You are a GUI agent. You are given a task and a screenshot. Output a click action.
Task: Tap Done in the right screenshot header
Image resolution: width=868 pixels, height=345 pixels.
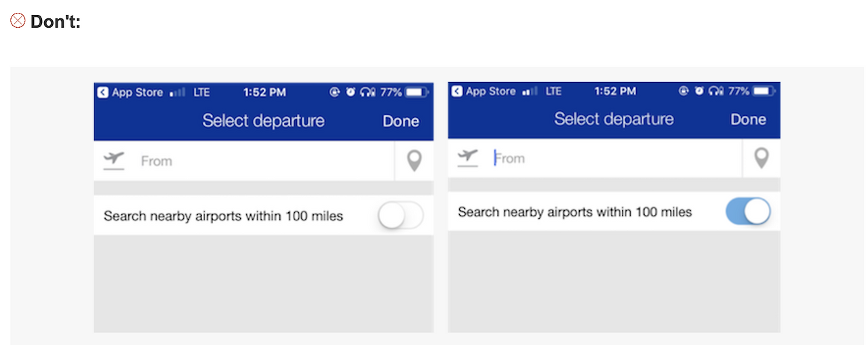point(749,119)
